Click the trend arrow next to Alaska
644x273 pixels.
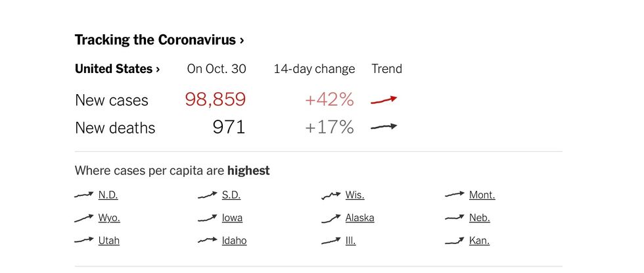tap(331, 218)
